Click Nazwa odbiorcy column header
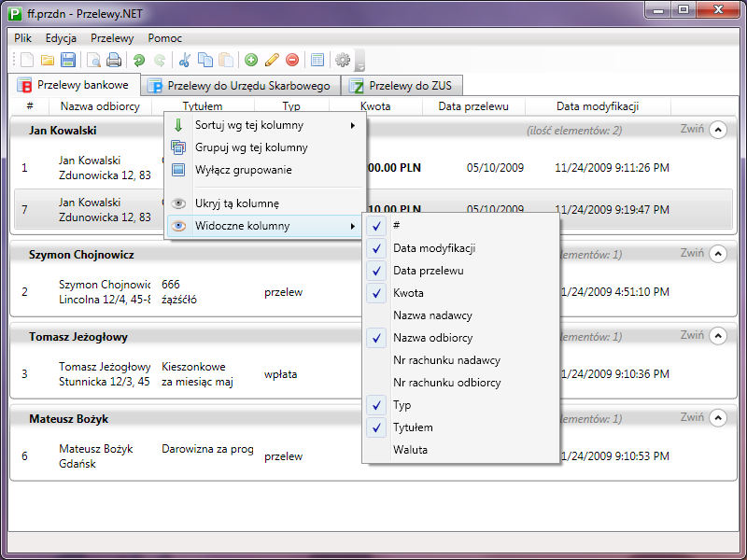Image resolution: width=747 pixels, height=560 pixels. 100,106
